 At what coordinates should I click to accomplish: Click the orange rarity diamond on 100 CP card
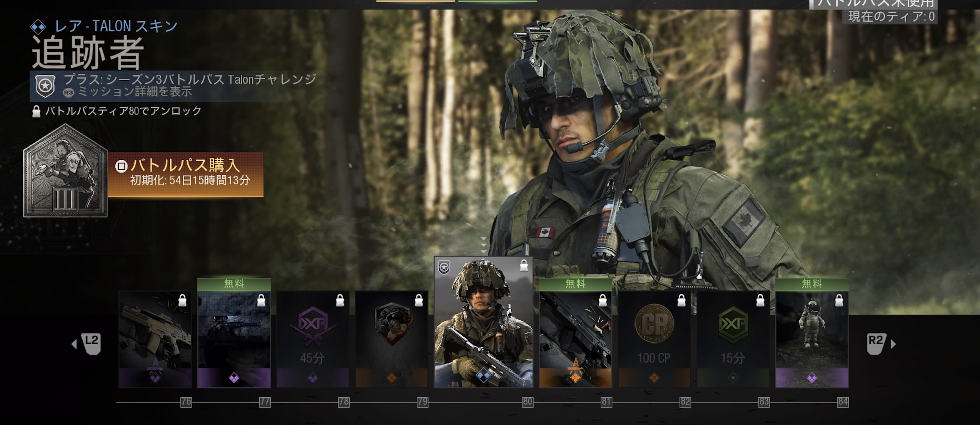click(x=654, y=377)
